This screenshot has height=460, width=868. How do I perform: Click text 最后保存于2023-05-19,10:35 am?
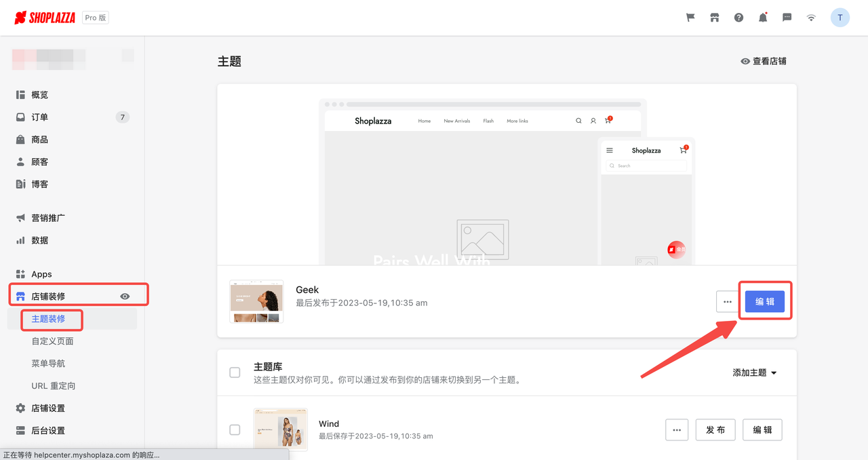tap(376, 436)
